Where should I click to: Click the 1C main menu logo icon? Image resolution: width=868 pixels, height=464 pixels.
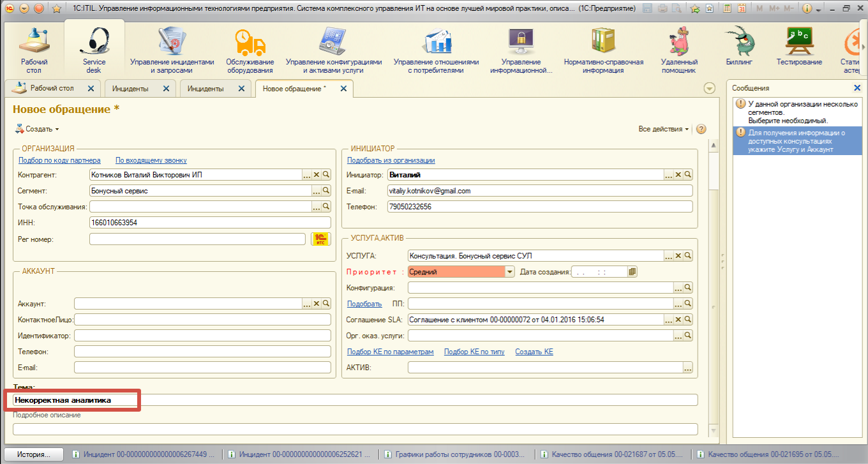coord(9,9)
